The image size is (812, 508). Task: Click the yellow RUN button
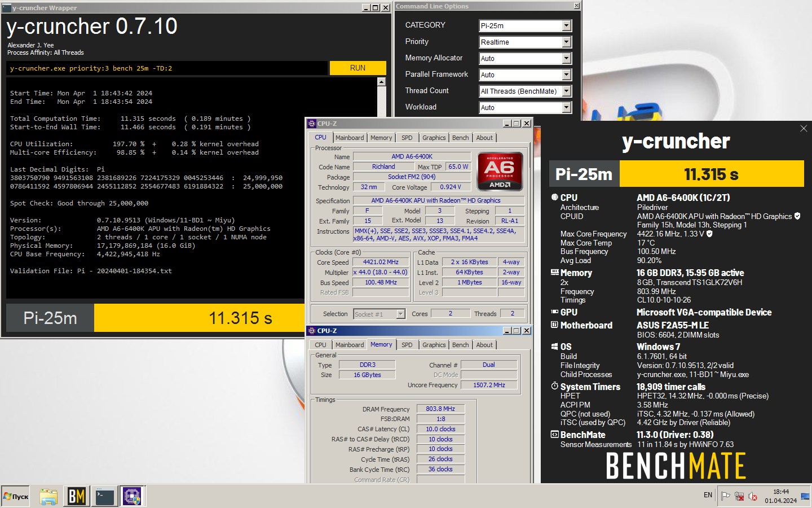click(x=358, y=68)
